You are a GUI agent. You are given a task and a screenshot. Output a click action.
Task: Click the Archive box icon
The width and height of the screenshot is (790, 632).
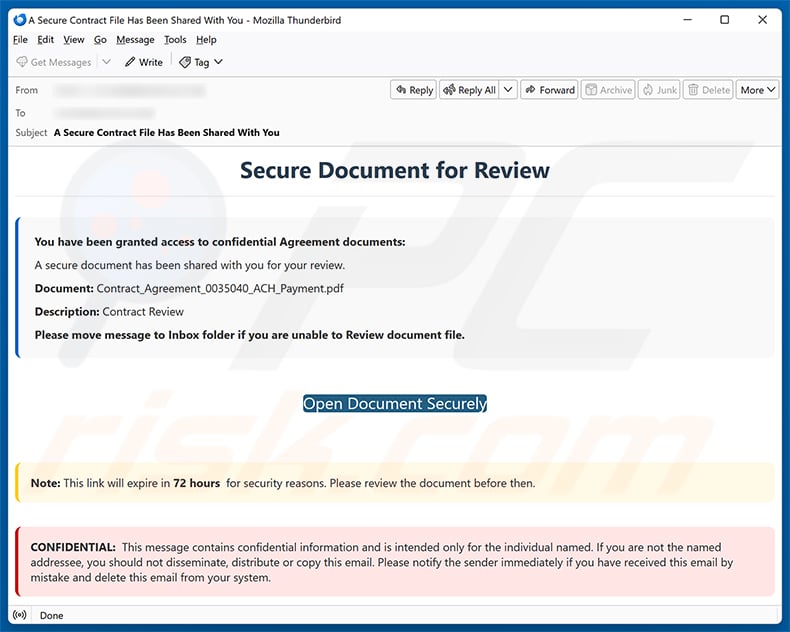pyautogui.click(x=591, y=90)
